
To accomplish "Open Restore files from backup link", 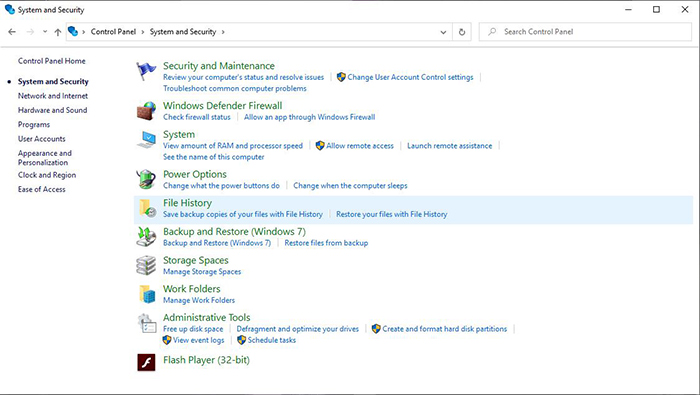I will point(326,243).
